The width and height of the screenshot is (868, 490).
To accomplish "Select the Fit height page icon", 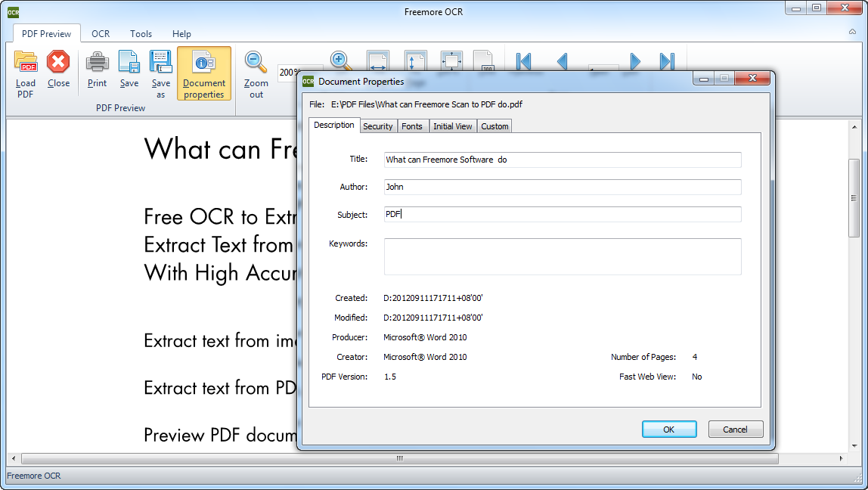I will (415, 61).
